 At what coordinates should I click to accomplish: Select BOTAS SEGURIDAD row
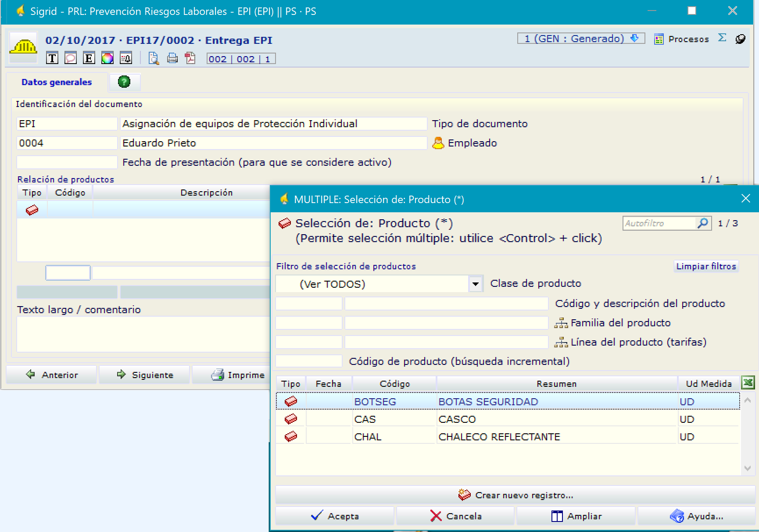pyautogui.click(x=508, y=401)
